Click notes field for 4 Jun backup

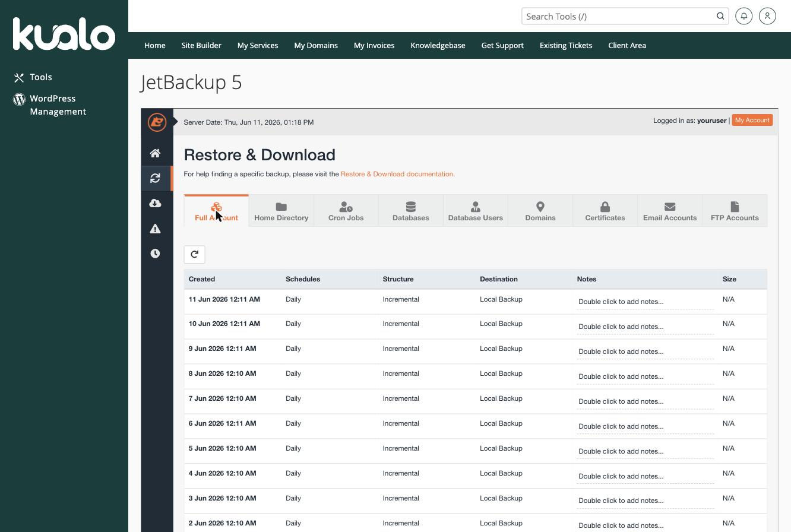[645, 476]
